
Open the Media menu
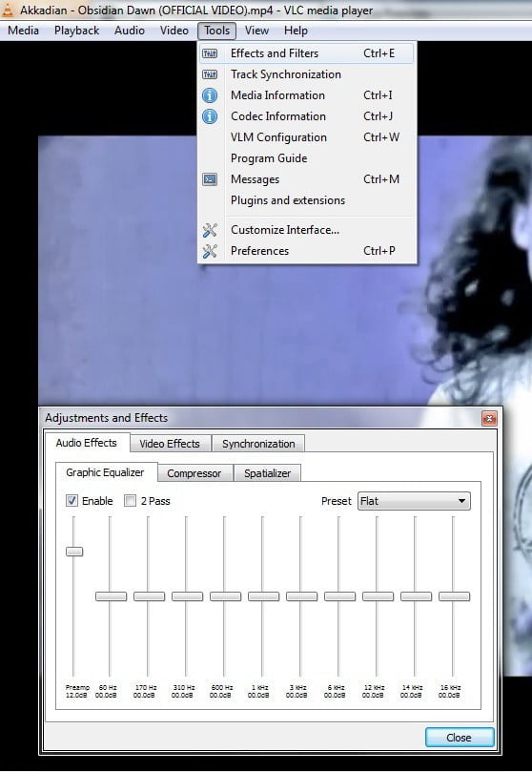click(23, 31)
